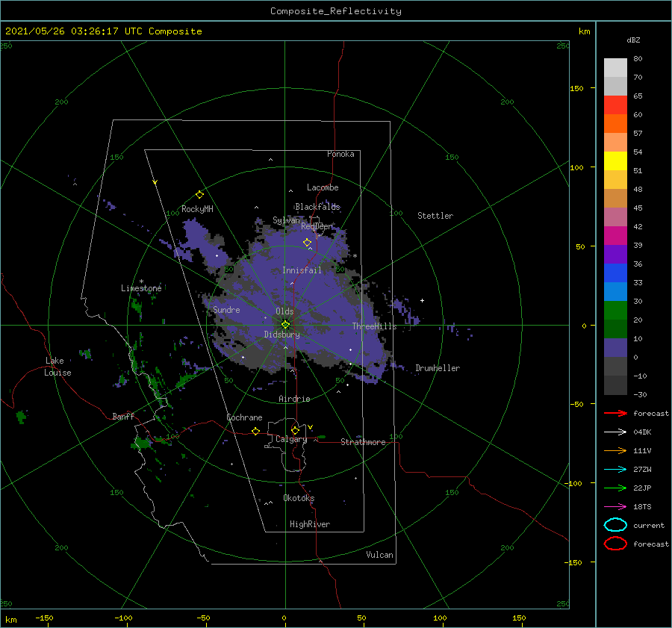This screenshot has width=672, height=628.
Task: Click the Calgary city label
Action: (x=291, y=439)
